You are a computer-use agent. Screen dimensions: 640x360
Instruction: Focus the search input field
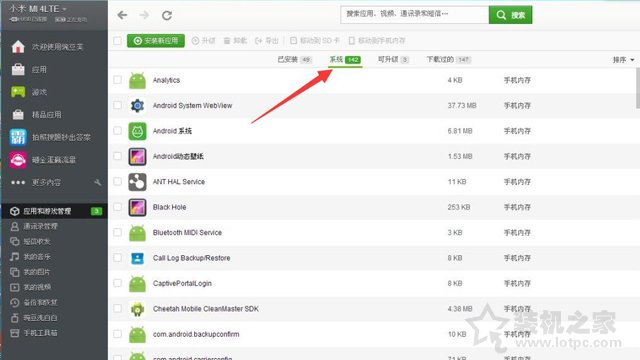point(415,15)
